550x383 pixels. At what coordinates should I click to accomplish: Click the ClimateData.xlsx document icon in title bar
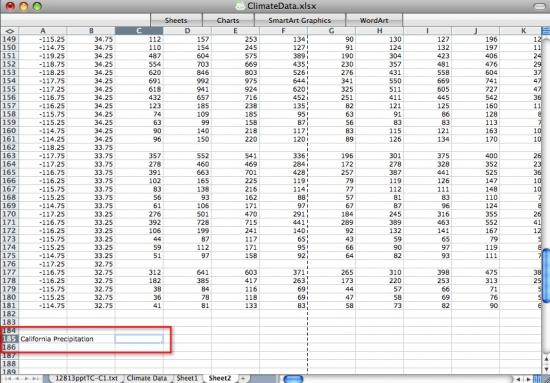click(240, 6)
